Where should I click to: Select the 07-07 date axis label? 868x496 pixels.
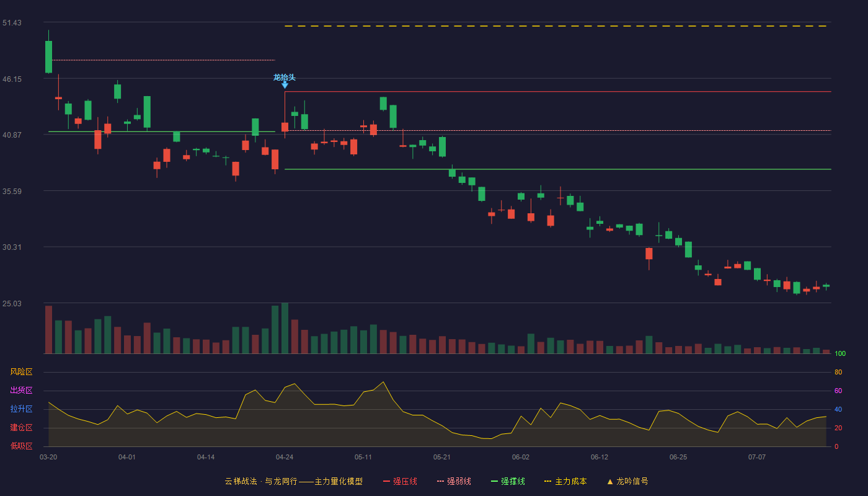coord(757,457)
